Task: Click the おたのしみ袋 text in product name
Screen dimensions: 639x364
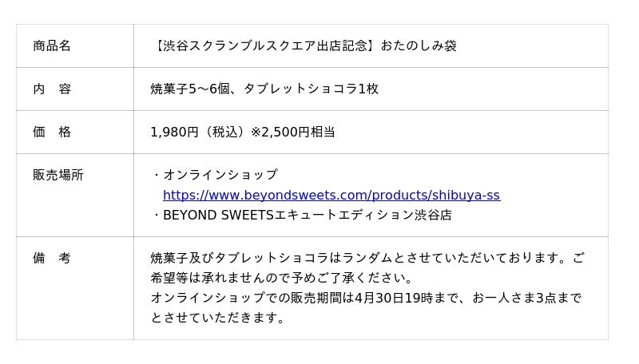Action: point(419,46)
